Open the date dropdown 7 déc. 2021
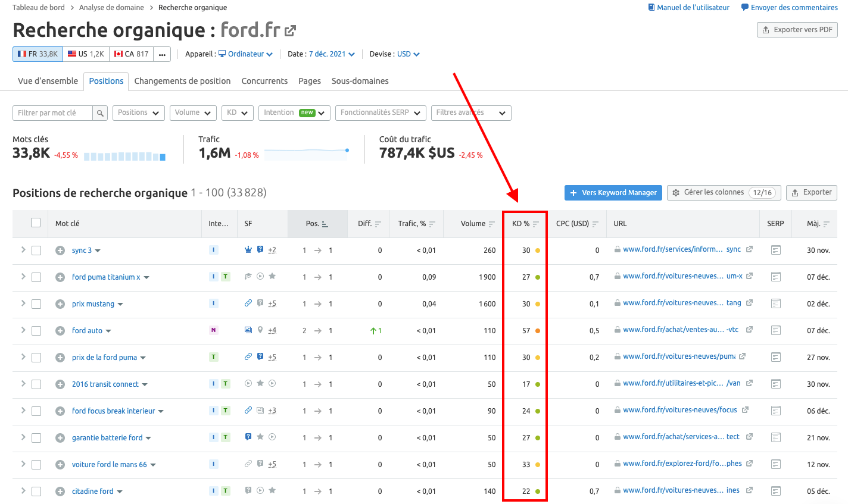The image size is (848, 504). coord(332,54)
